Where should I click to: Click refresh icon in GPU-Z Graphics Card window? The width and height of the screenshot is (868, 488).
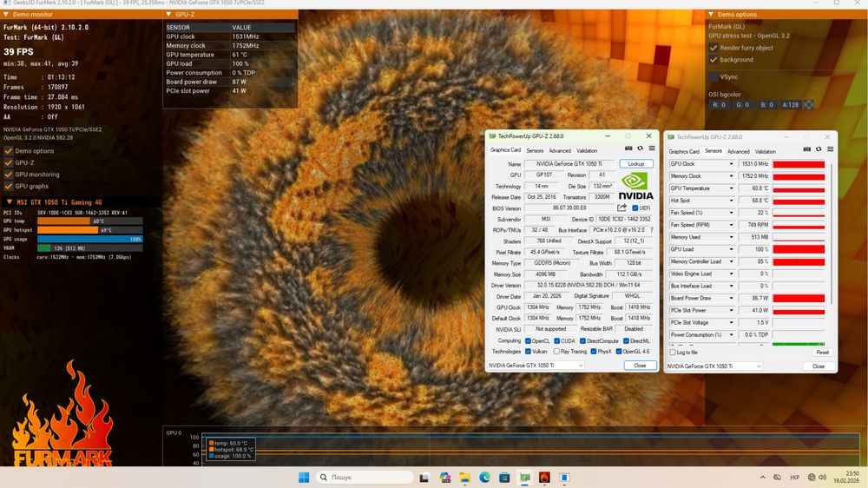pos(641,148)
